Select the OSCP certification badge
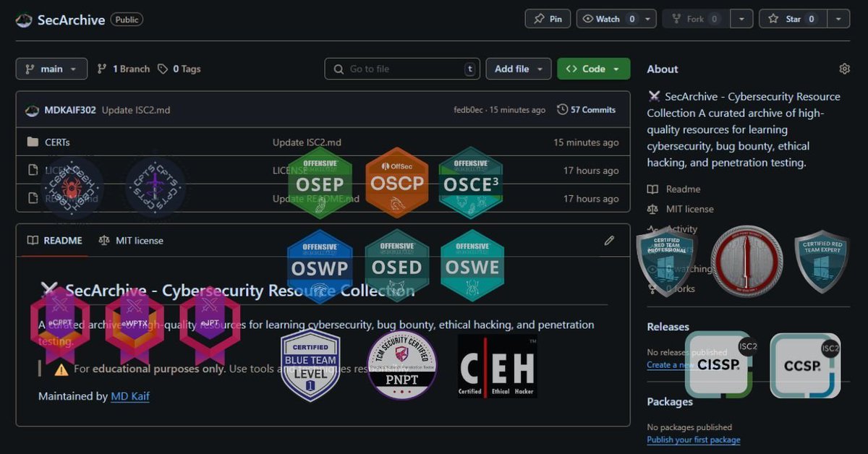Image resolution: width=868 pixels, height=454 pixels. click(x=396, y=182)
